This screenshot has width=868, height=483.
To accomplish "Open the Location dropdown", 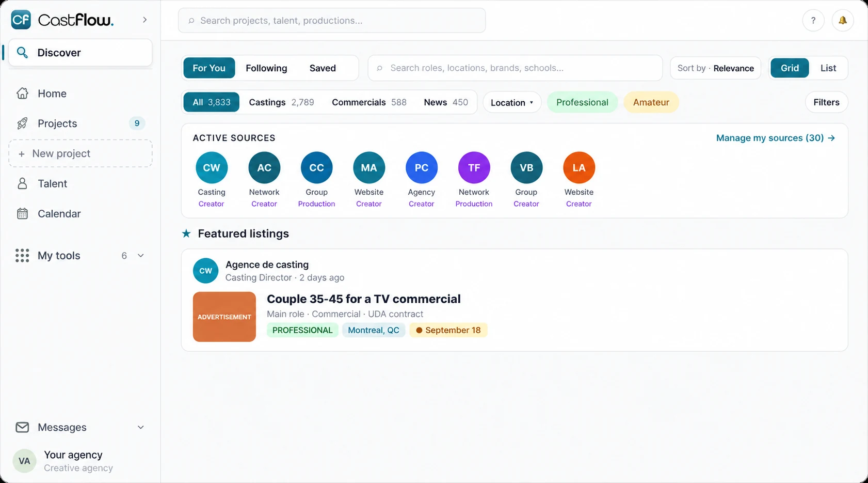I will tap(512, 102).
